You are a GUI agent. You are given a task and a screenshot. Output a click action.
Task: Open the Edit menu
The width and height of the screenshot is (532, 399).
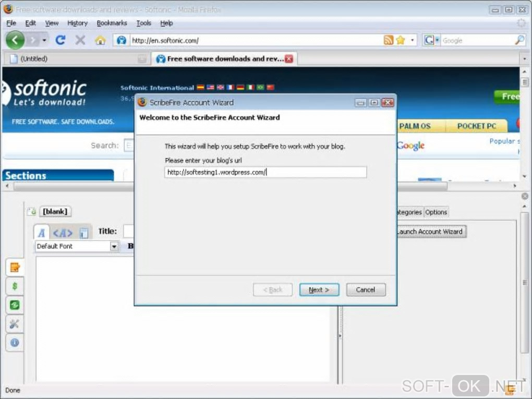tap(31, 23)
